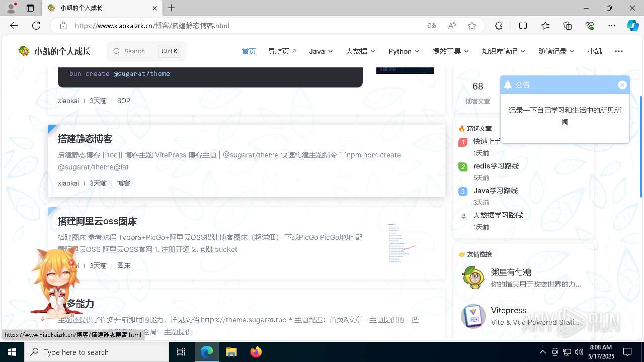The height and width of the screenshot is (362, 644).
Task: Open 小凯 navigation item
Action: (x=595, y=51)
